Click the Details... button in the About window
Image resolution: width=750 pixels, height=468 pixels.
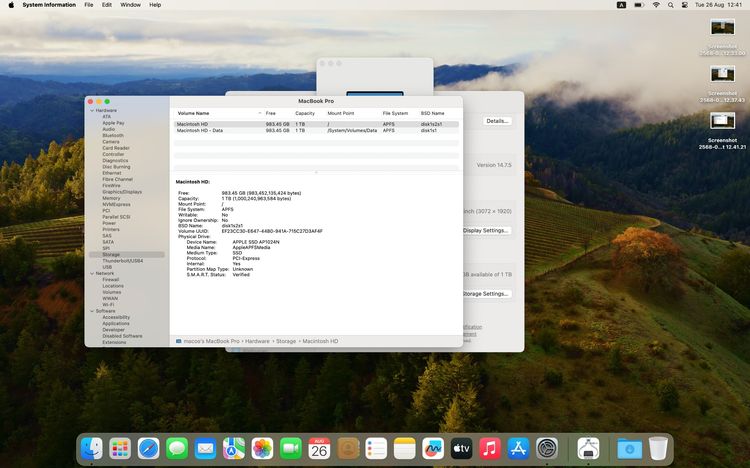(x=497, y=121)
